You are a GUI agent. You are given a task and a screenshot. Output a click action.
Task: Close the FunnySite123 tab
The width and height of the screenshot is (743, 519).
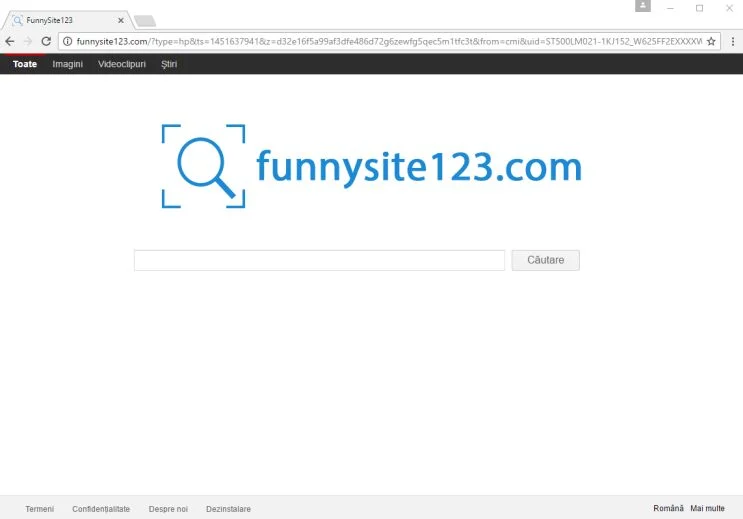121,20
